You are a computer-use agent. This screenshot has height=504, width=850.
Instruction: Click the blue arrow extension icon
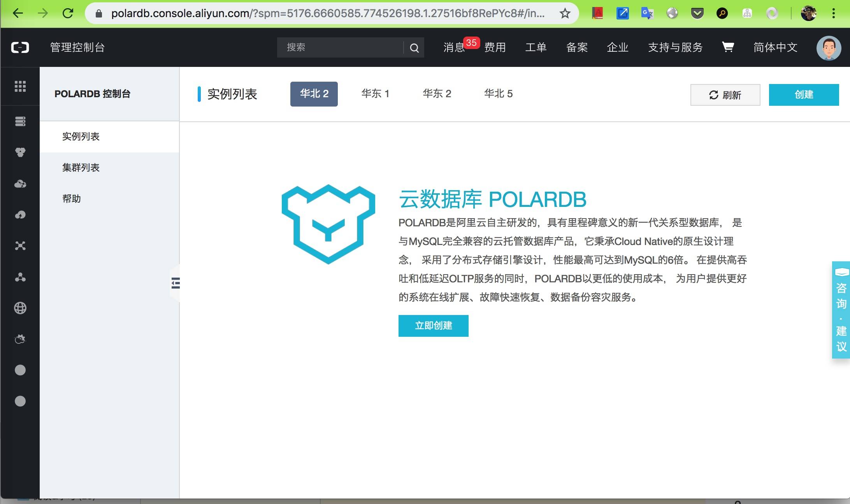[x=622, y=14]
